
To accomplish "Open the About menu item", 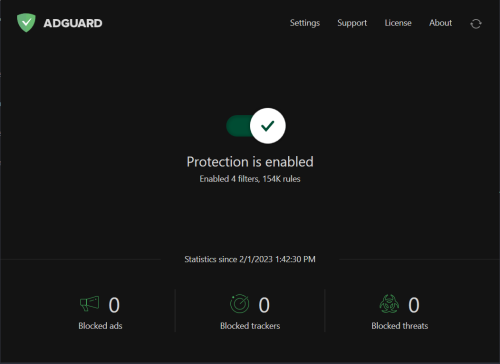I will click(x=440, y=23).
